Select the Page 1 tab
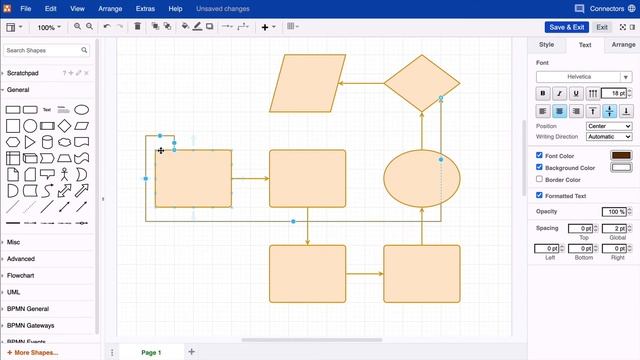 tap(151, 353)
